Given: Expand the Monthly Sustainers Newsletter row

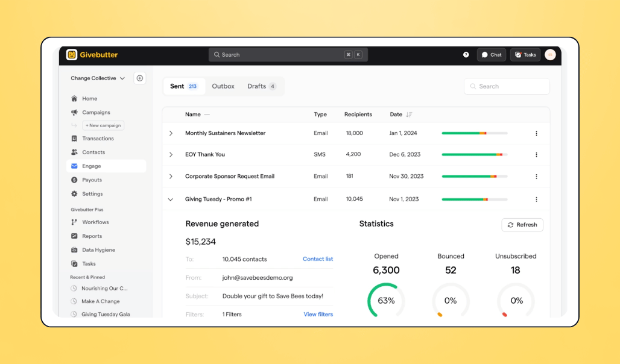Looking at the screenshot, I should coord(169,133).
